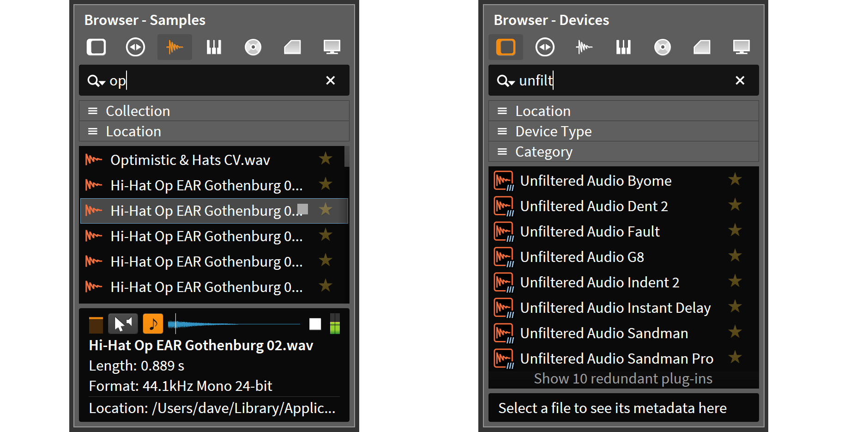Click into the 'unfilt' search field
868x432 pixels.
pos(623,80)
